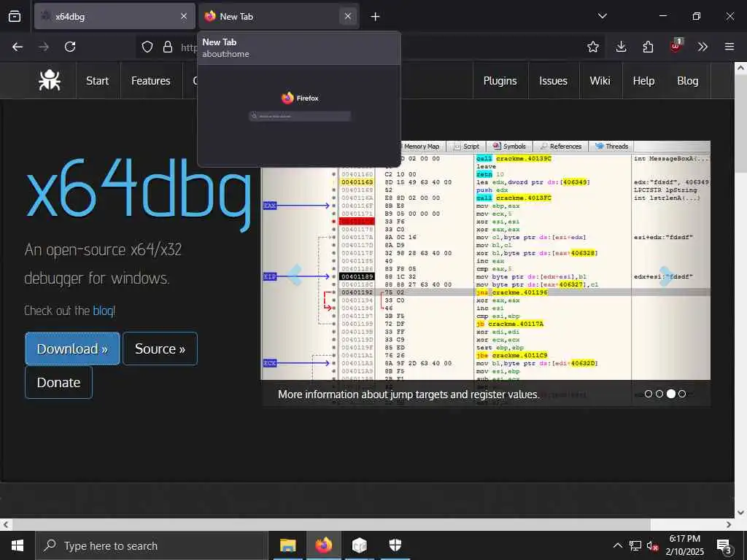Select third carousel indicator dot

click(671, 394)
